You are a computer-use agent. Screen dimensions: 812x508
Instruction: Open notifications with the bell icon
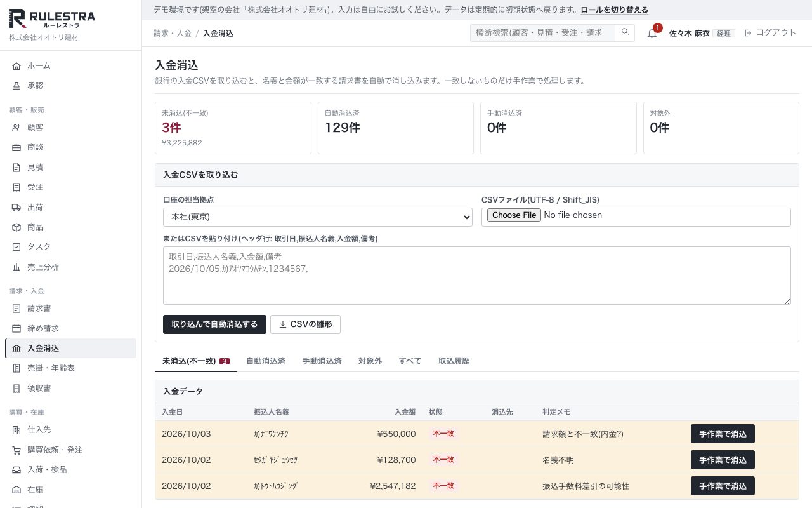point(652,33)
